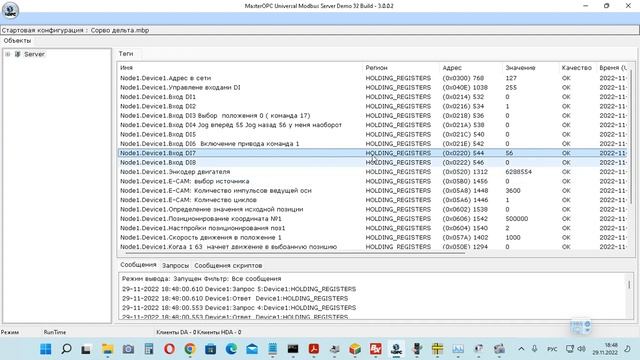Viewport: 640px width, 360px height.
Task: Switch to the Сообщения tab
Action: pyautogui.click(x=138, y=265)
